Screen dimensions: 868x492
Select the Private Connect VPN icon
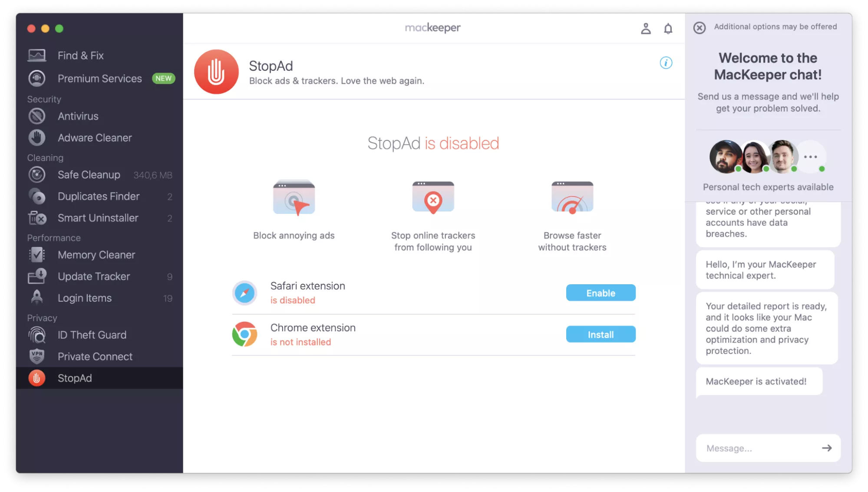click(37, 356)
